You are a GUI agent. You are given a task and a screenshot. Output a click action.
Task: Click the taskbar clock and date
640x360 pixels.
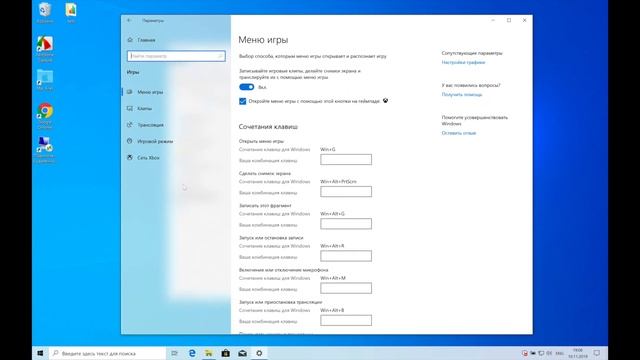click(578, 353)
